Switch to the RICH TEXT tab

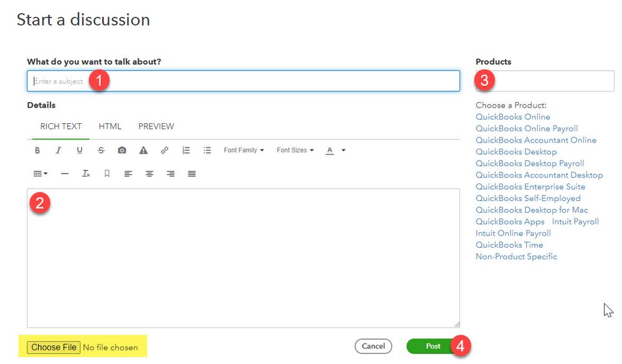click(x=60, y=126)
